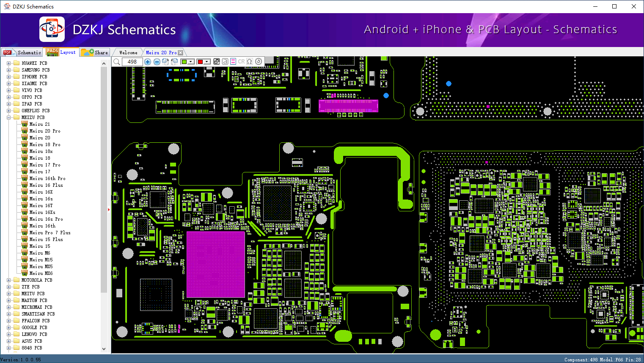Image resolution: width=644 pixels, height=363 pixels.
Task: Collapse the MEIZU PCB tree node
Action: pos(8,117)
